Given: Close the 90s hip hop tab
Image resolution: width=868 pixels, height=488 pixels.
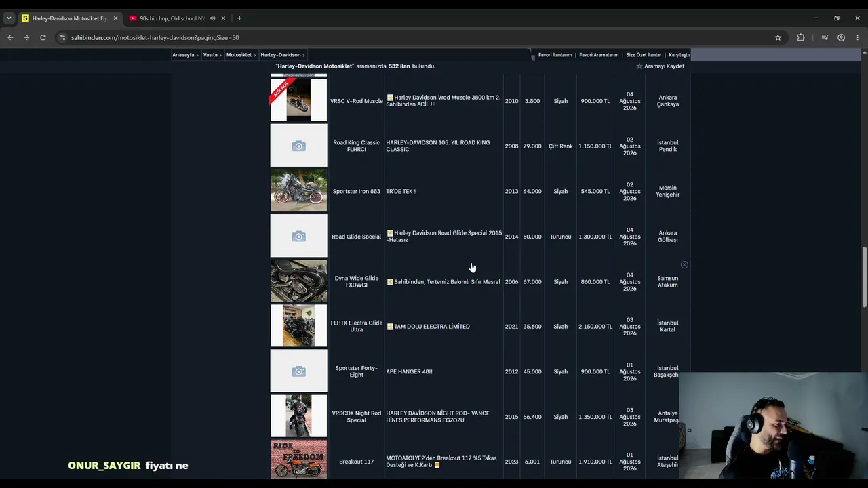Looking at the screenshot, I should pos(223,18).
